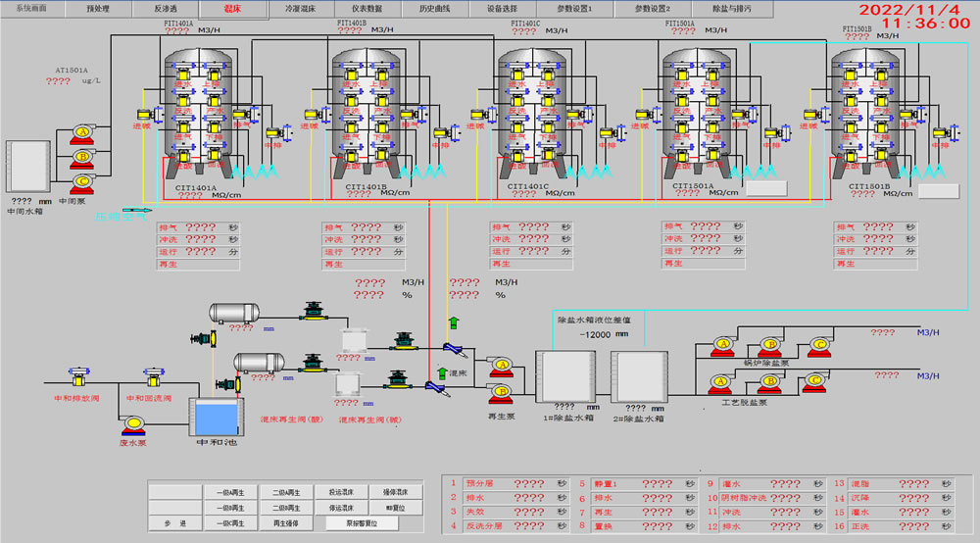Select intermediate water pump C icon
980x543 pixels.
coord(82,179)
